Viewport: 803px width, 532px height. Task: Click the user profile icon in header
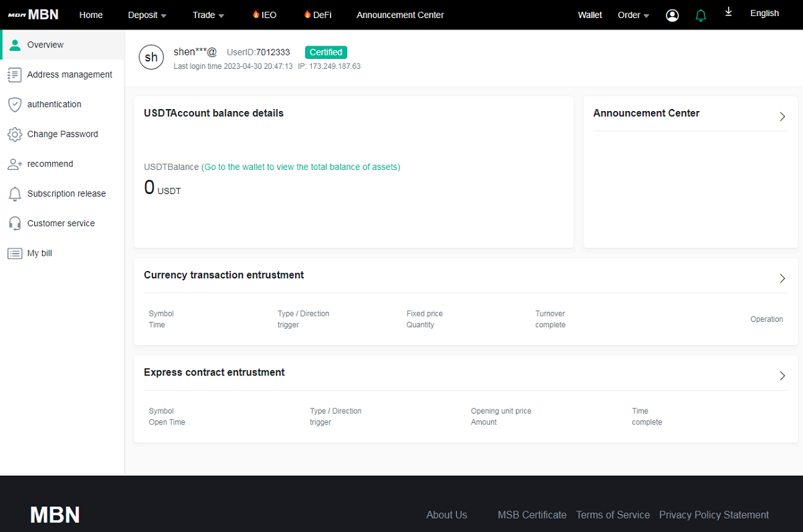[673, 15]
